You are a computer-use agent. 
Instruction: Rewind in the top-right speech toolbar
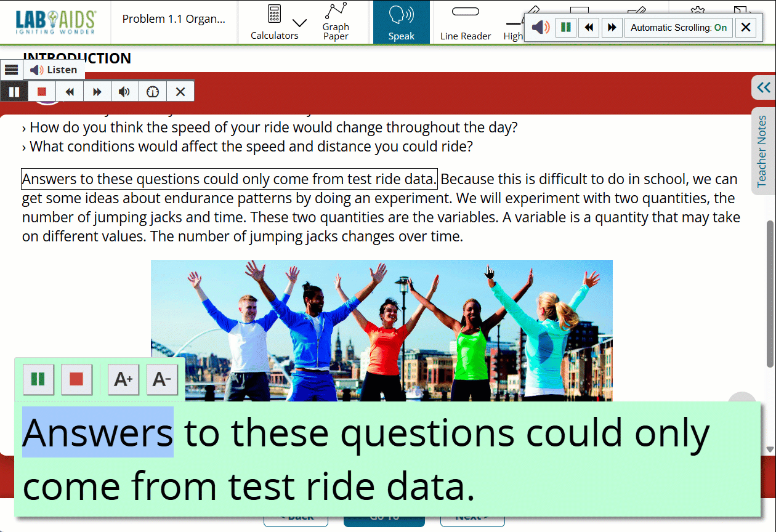589,28
